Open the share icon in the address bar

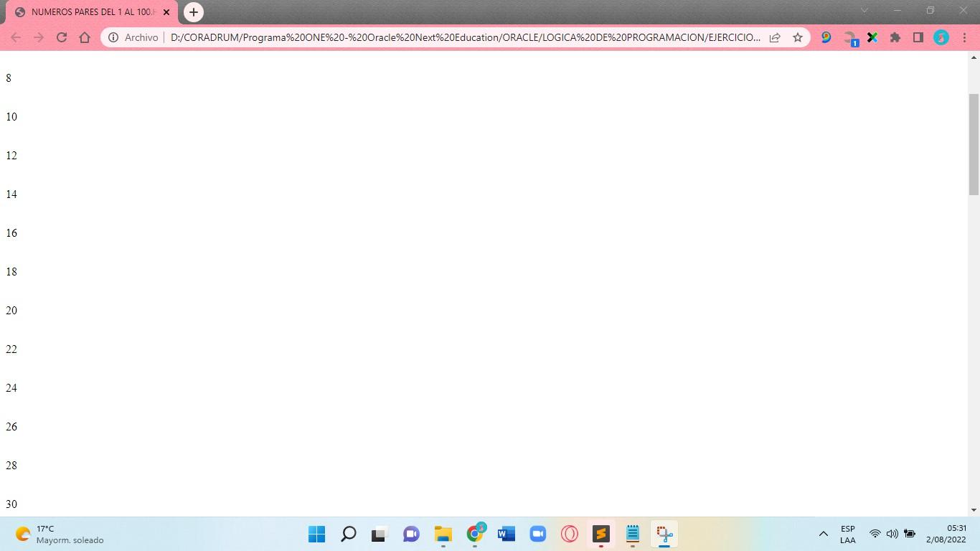[775, 37]
